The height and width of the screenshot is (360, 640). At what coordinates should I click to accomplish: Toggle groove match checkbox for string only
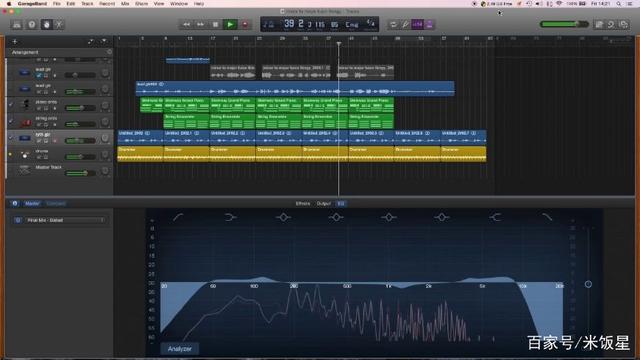click(11, 121)
